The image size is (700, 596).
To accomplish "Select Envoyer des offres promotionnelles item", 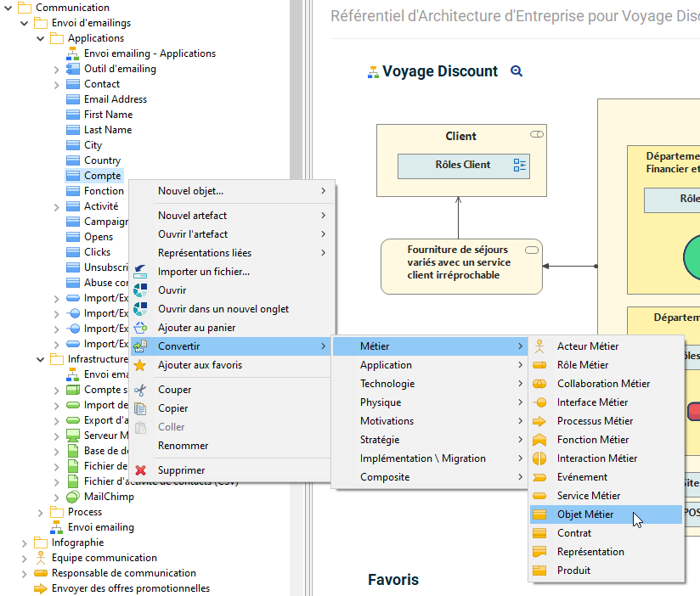I will tap(130, 588).
